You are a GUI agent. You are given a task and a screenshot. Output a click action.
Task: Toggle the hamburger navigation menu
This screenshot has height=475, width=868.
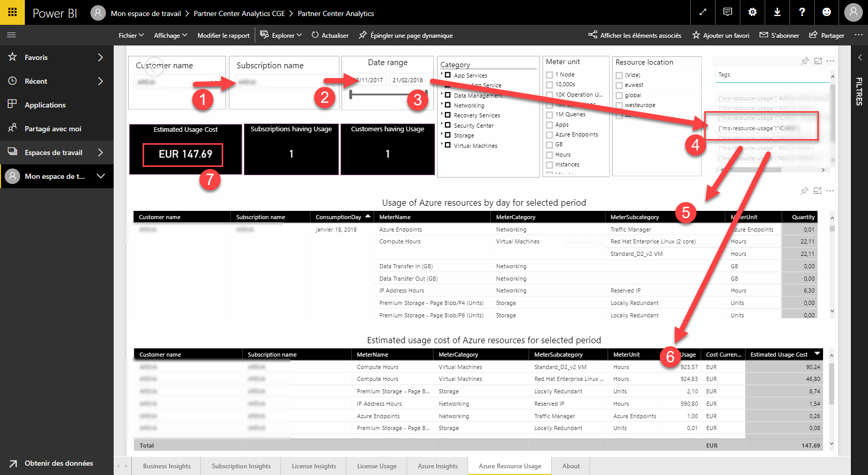click(x=11, y=35)
